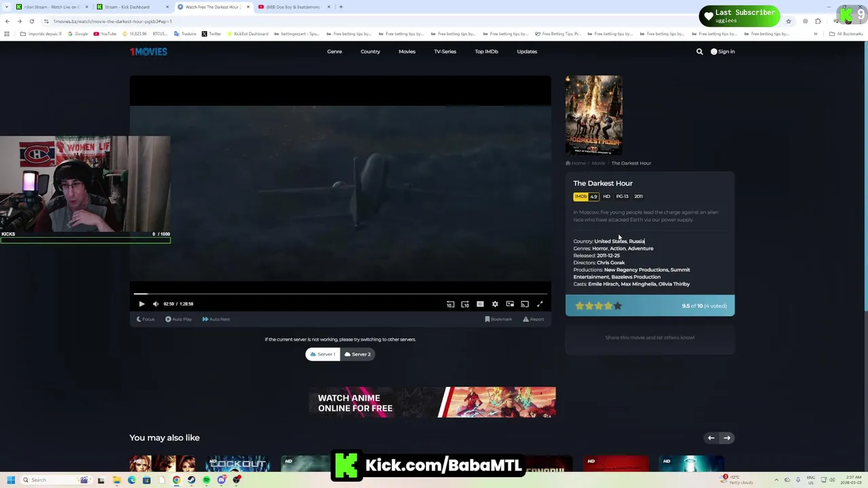Open Discord from the taskbar
Viewport: 868px width, 488px height.
(221, 480)
